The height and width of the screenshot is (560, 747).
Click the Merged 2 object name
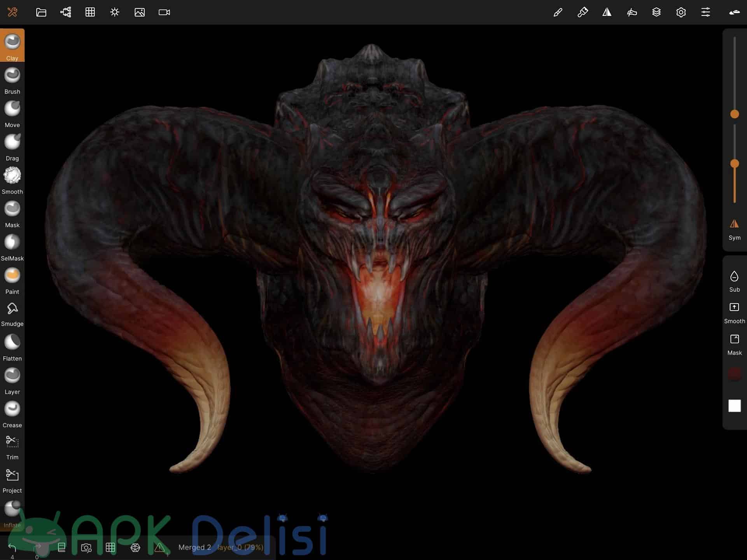click(x=194, y=547)
